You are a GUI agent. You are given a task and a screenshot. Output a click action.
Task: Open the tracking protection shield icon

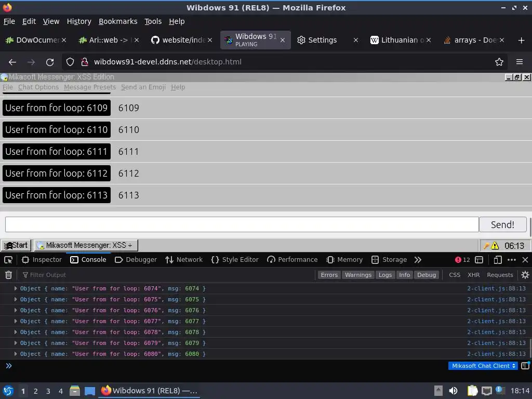(x=70, y=62)
